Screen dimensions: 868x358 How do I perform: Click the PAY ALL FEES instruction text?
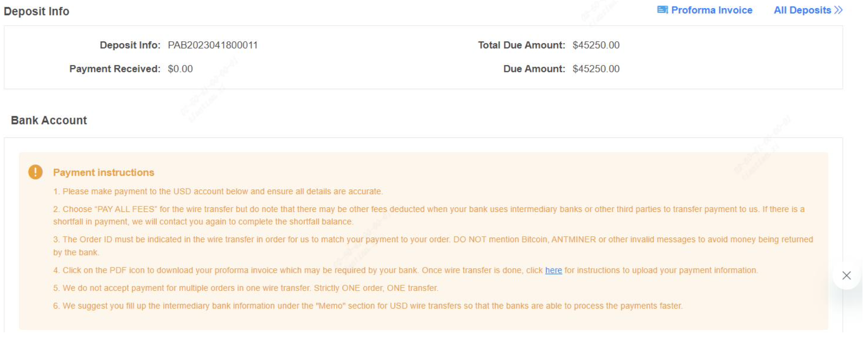429,216
